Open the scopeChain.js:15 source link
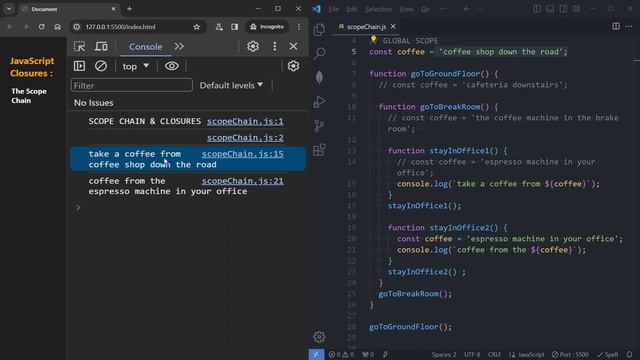640x360 pixels. click(x=242, y=154)
